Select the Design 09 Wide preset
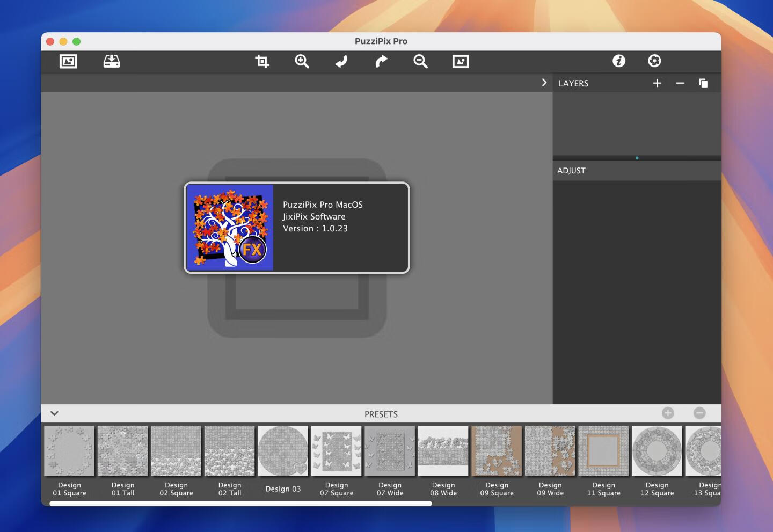The image size is (773, 532). (550, 462)
